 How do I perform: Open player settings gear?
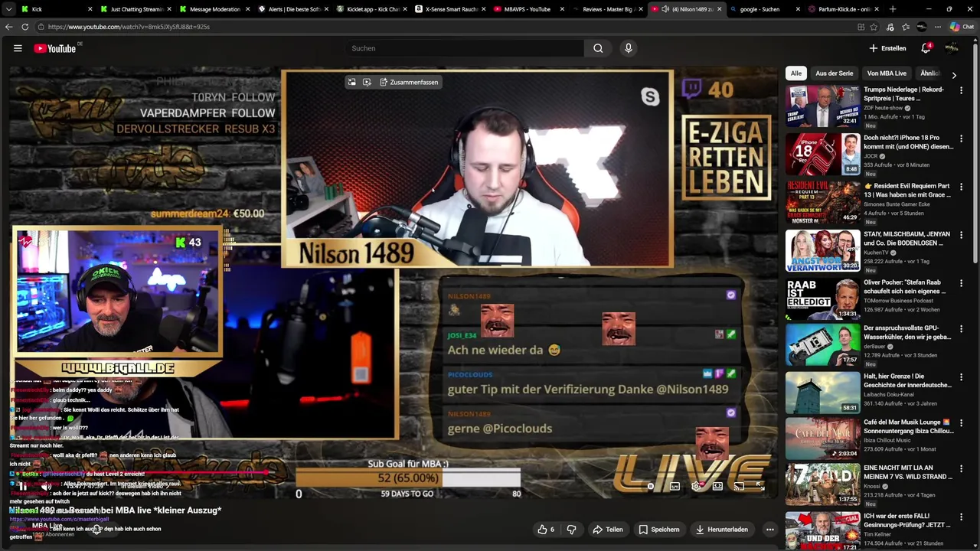(x=696, y=486)
